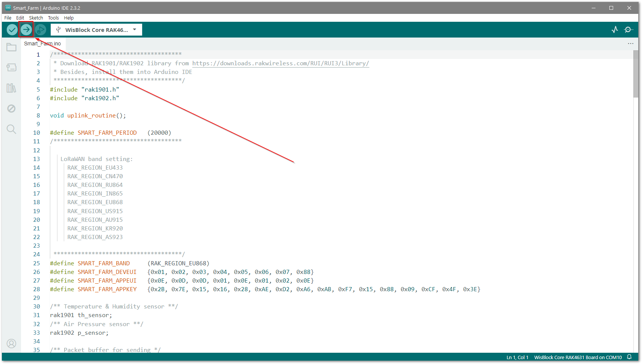Open the File menu
Screen dimensions: 642x364
(8, 18)
